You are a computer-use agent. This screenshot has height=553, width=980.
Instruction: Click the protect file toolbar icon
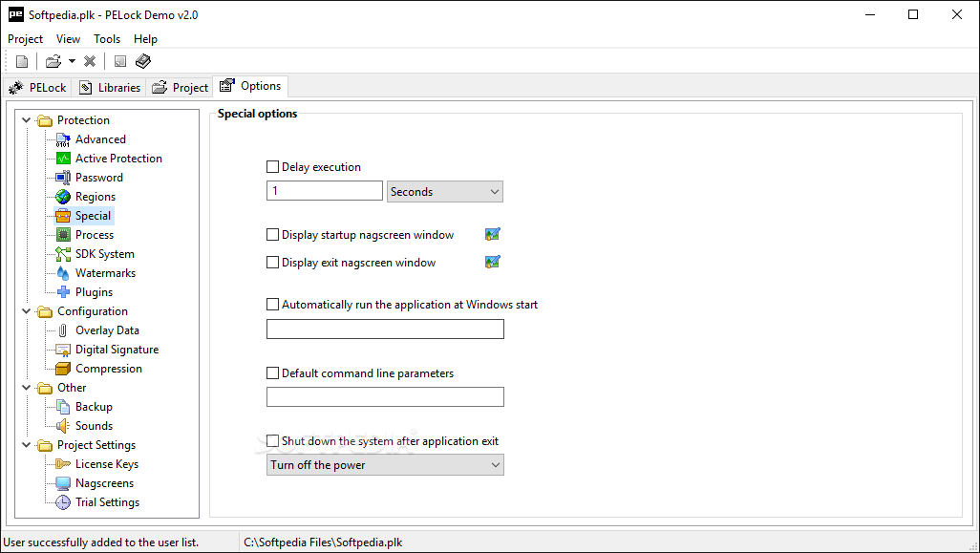pos(120,61)
